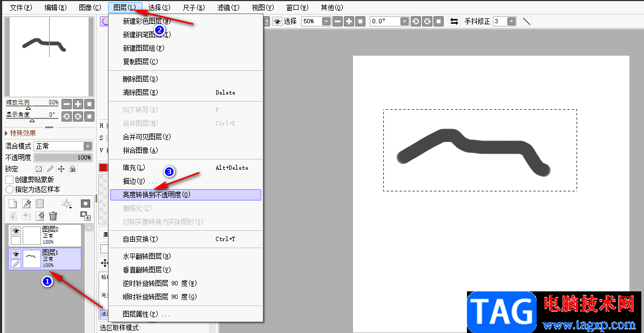The image size is (644, 333).
Task: Click the apply mask icon below mask button
Action: (x=85, y=216)
